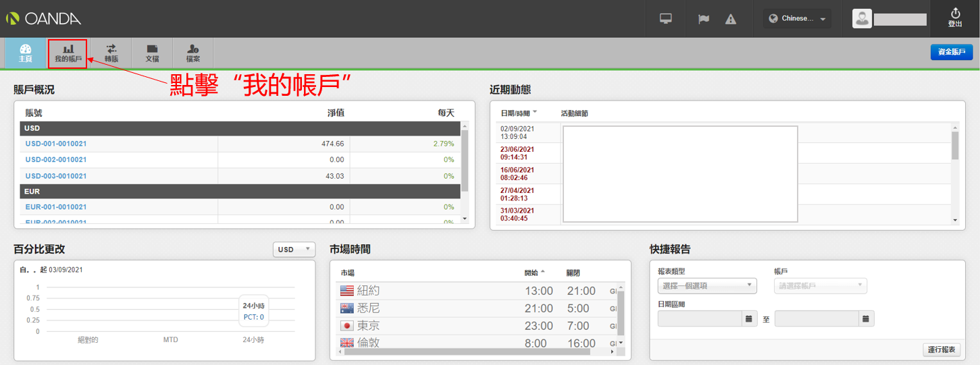Open the flag notifications icon

tap(704, 19)
